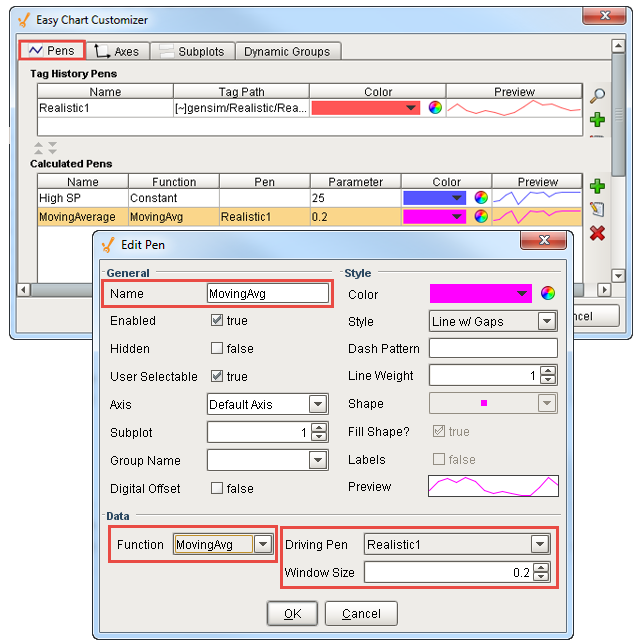Toggle the Digital Offset checkbox
Screen dimensions: 638x643
point(217,488)
